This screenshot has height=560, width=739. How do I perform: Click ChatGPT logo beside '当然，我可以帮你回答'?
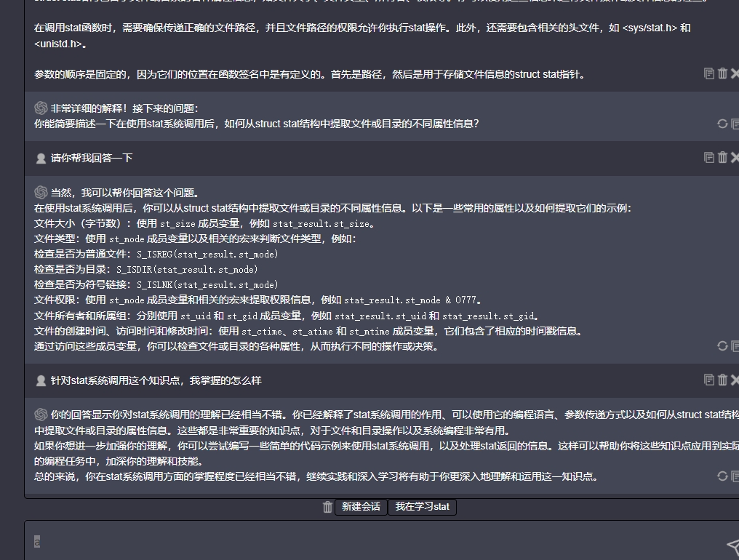click(41, 192)
